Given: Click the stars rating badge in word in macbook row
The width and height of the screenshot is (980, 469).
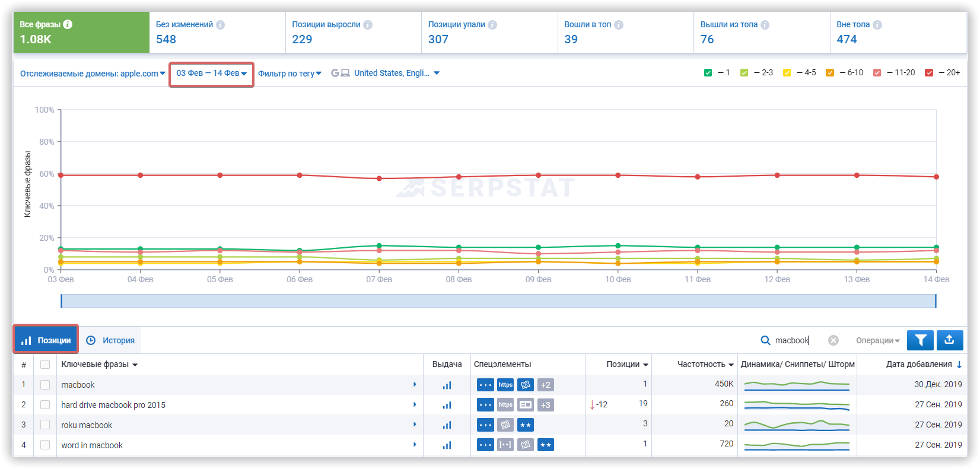Looking at the screenshot, I should click(546, 445).
